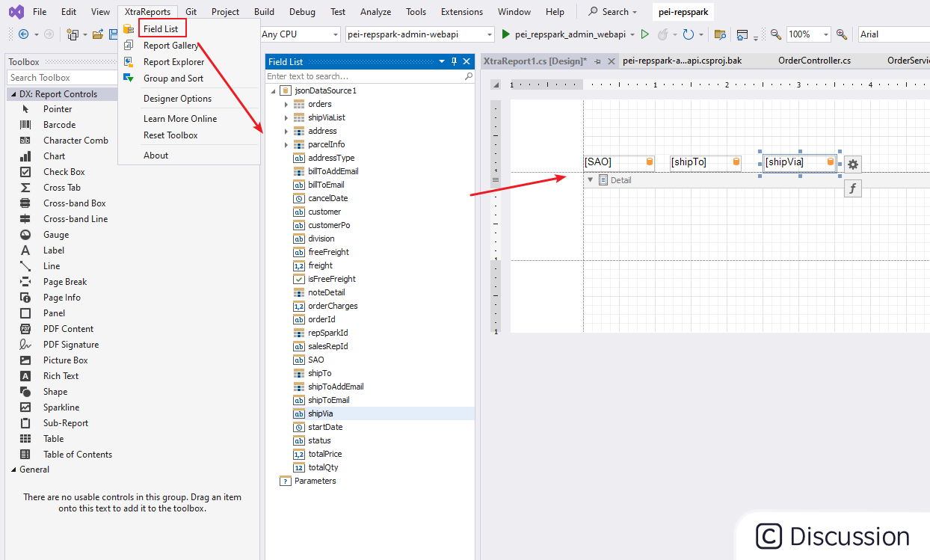Select the Page Info control
Viewport: 930px width, 560px height.
[61, 298]
